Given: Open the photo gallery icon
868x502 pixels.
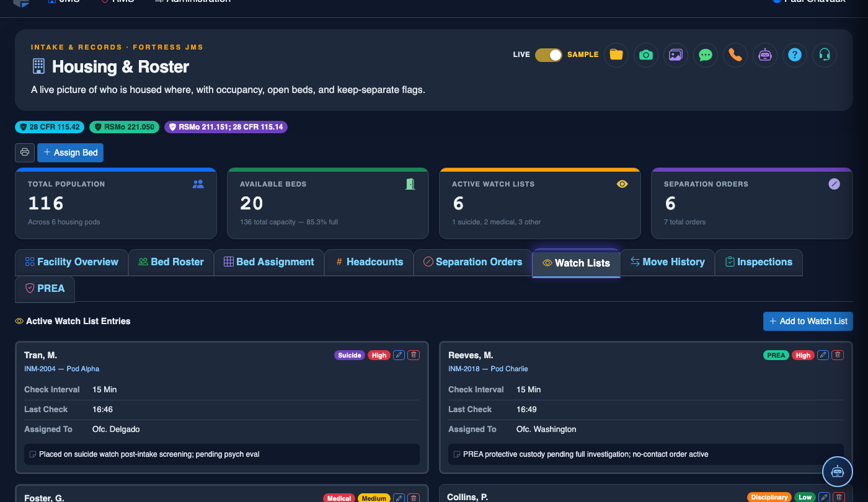Looking at the screenshot, I should pyautogui.click(x=676, y=55).
